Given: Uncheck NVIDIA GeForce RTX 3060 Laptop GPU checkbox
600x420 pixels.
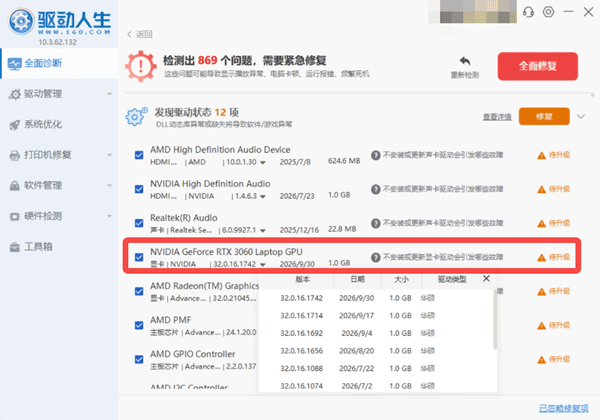Looking at the screenshot, I should coord(139,257).
